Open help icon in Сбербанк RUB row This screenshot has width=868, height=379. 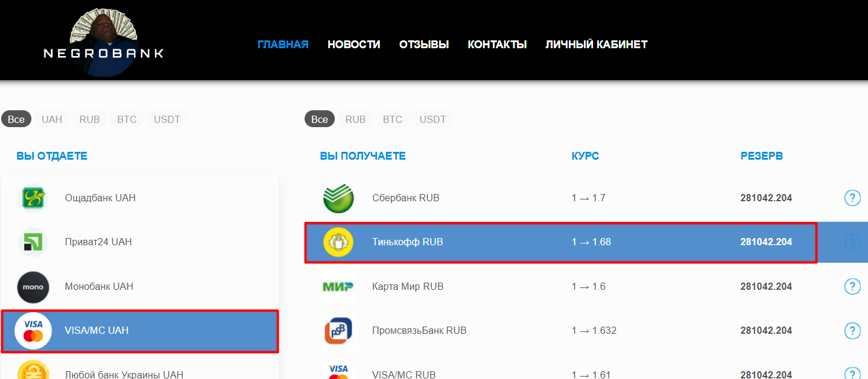[x=852, y=198]
